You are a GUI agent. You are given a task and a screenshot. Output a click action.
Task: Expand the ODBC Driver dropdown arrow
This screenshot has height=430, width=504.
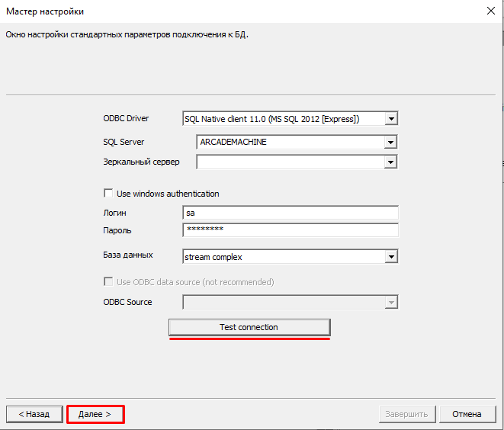pyautogui.click(x=391, y=119)
